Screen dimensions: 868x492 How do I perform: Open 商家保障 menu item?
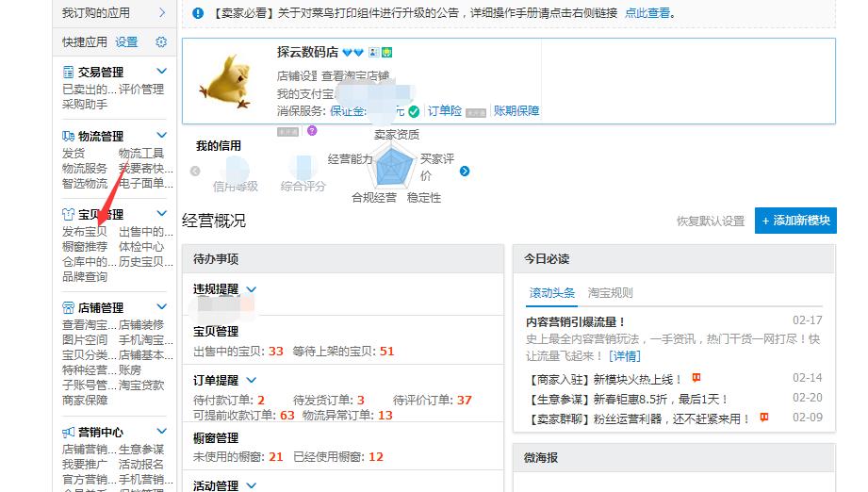coord(85,401)
